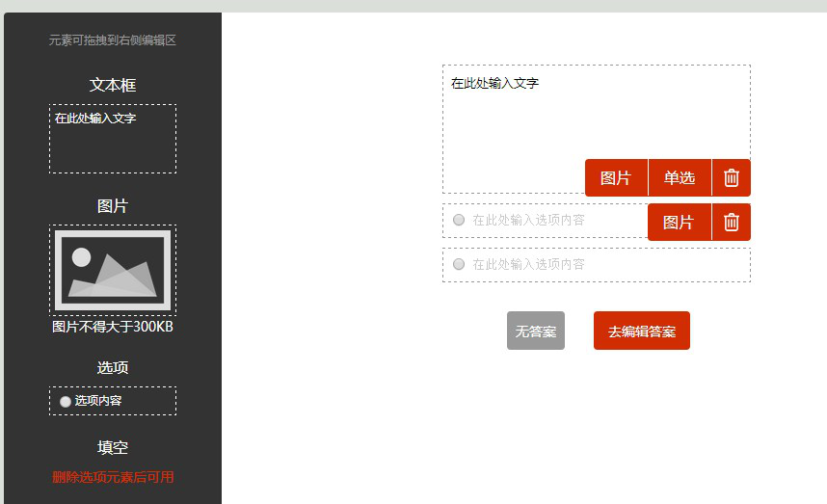Select the second option's radio button in the editor
This screenshot has width=827, height=504.
click(x=459, y=264)
